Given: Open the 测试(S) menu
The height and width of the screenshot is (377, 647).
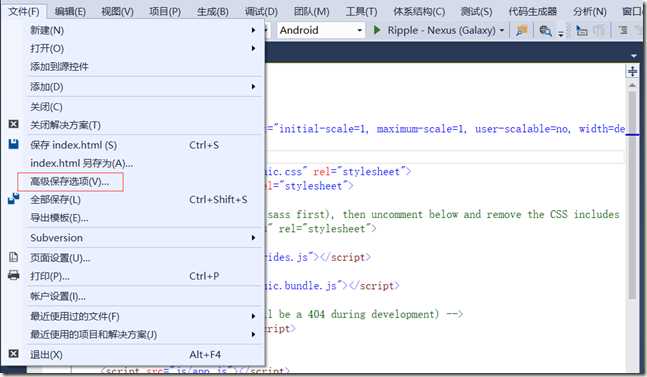Looking at the screenshot, I should (x=476, y=11).
